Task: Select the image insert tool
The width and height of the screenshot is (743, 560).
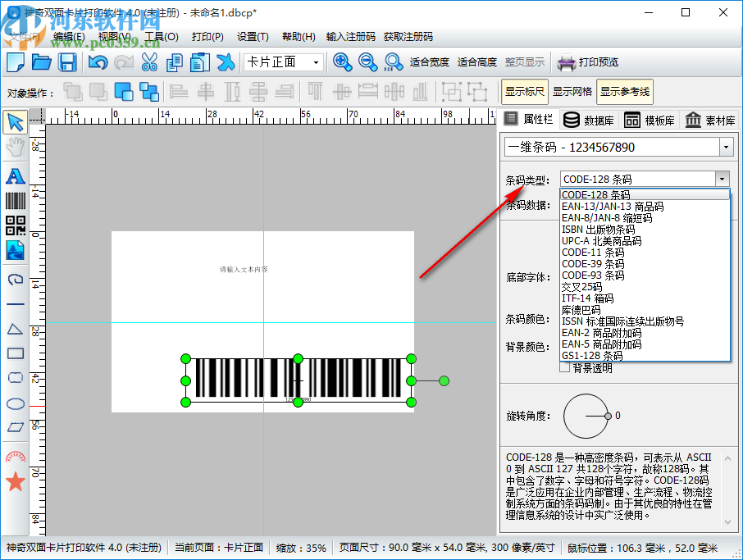Action: tap(15, 250)
